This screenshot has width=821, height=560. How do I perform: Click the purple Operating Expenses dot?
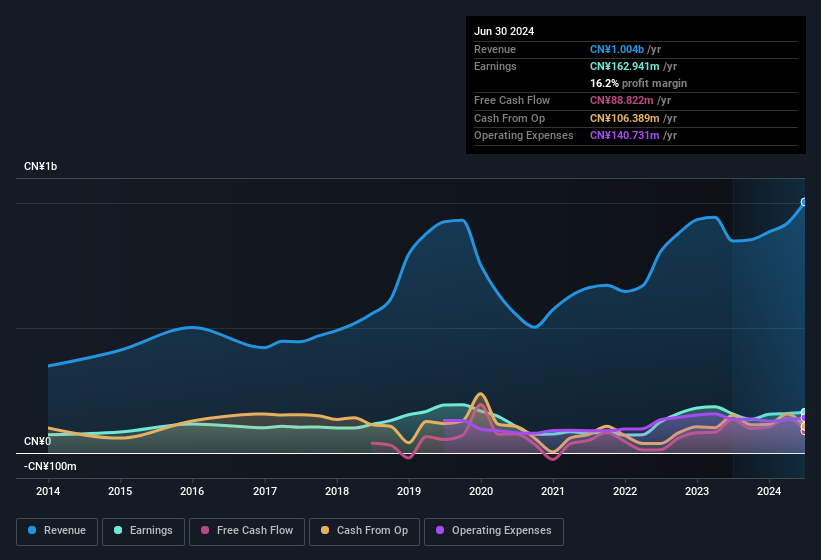[x=440, y=531]
